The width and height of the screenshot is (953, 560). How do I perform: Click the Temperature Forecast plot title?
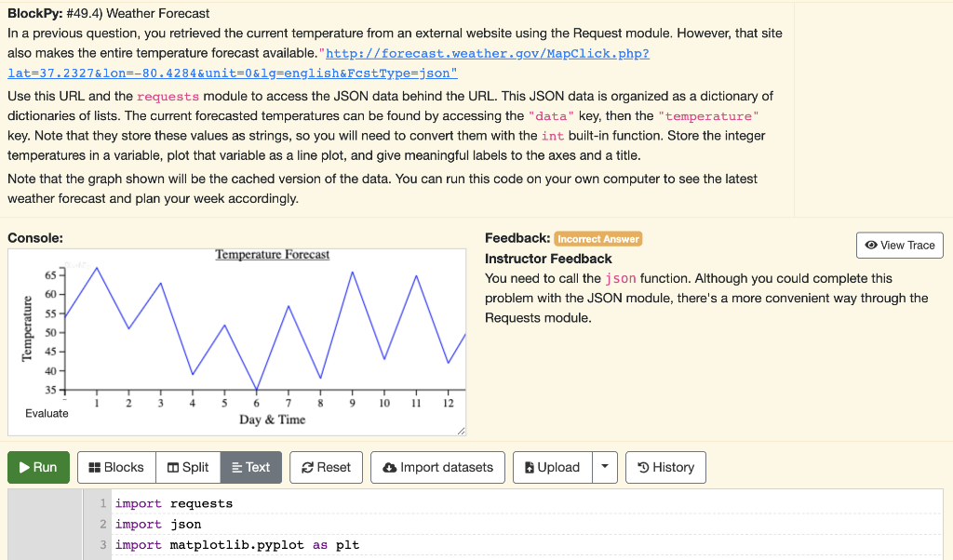(272, 254)
